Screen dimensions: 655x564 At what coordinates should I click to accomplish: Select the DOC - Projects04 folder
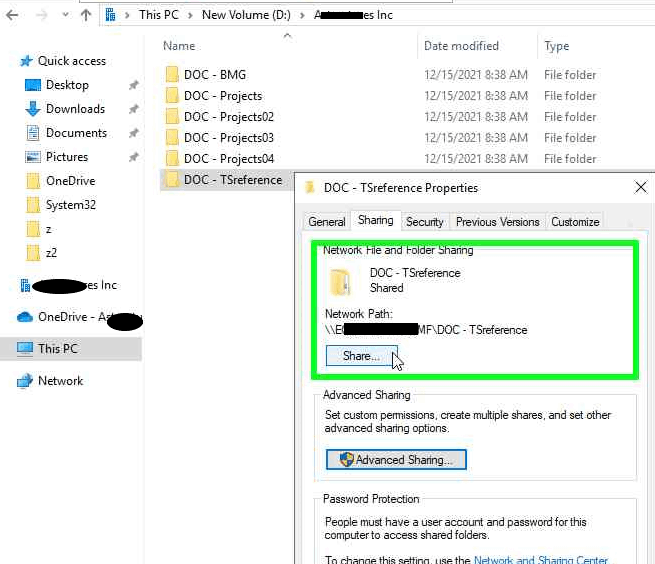(x=229, y=159)
